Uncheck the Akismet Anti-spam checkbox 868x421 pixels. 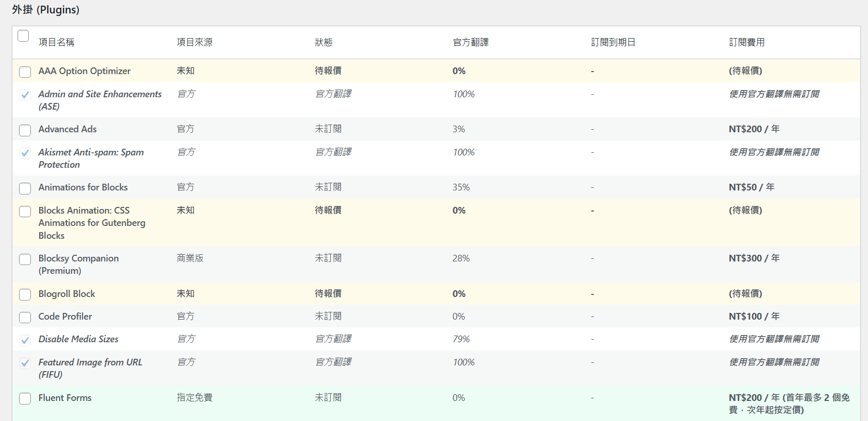25,153
